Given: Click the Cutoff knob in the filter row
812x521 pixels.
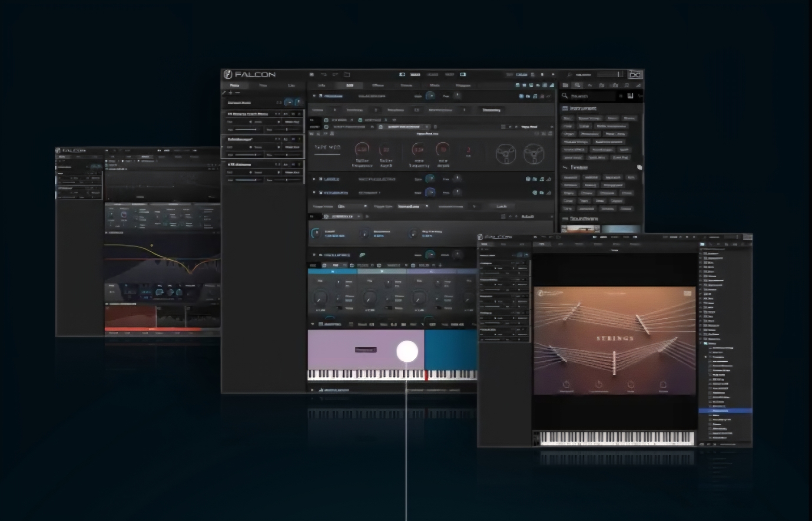Looking at the screenshot, I should (315, 234).
